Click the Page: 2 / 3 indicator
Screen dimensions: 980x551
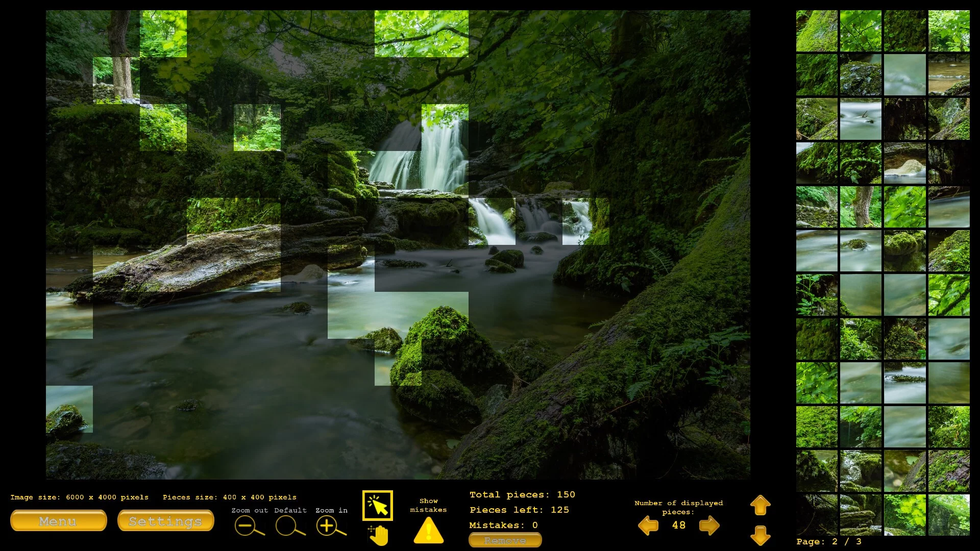coord(829,541)
